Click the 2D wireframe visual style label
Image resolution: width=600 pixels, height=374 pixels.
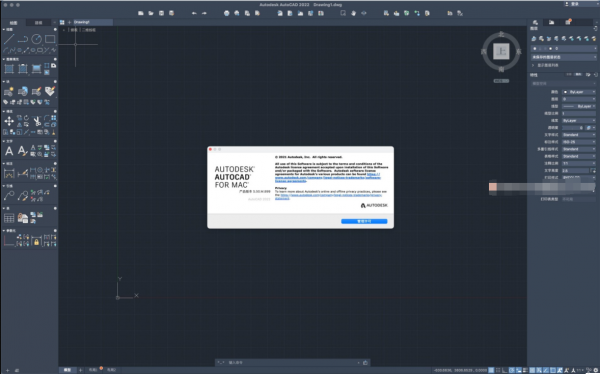(88, 30)
